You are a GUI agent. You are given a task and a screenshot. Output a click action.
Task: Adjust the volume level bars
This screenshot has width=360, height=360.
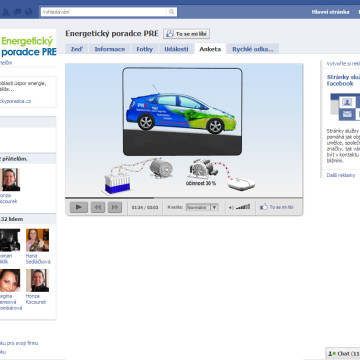pyautogui.click(x=243, y=207)
